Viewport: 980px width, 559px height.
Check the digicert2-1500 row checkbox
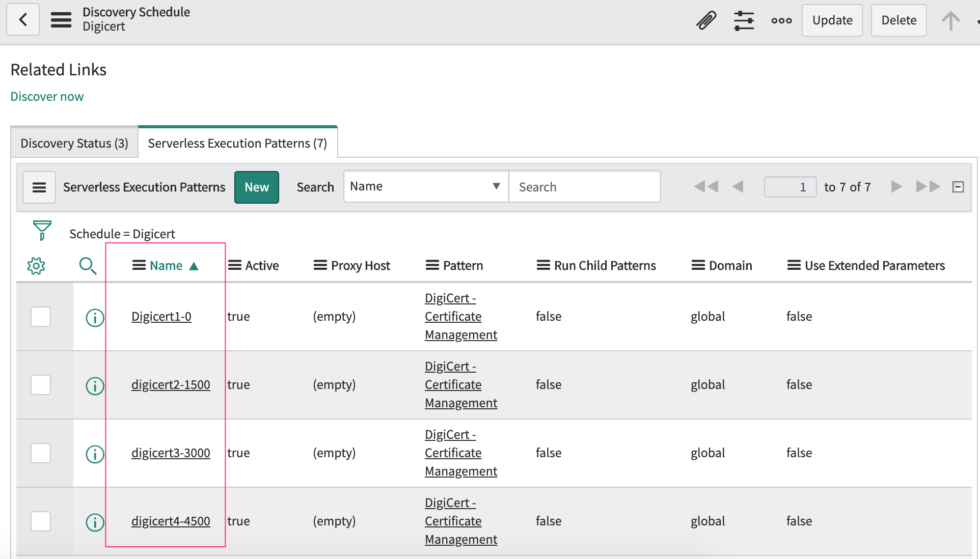pos(41,385)
